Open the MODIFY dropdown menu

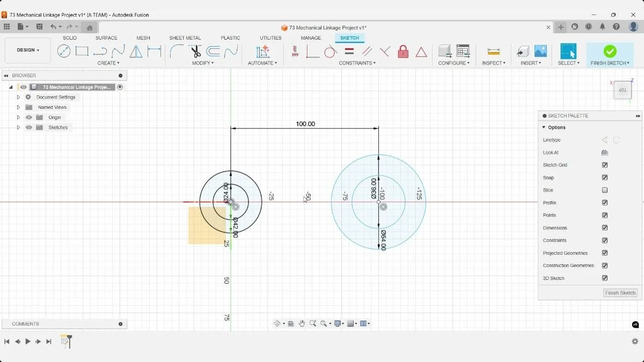click(x=203, y=63)
